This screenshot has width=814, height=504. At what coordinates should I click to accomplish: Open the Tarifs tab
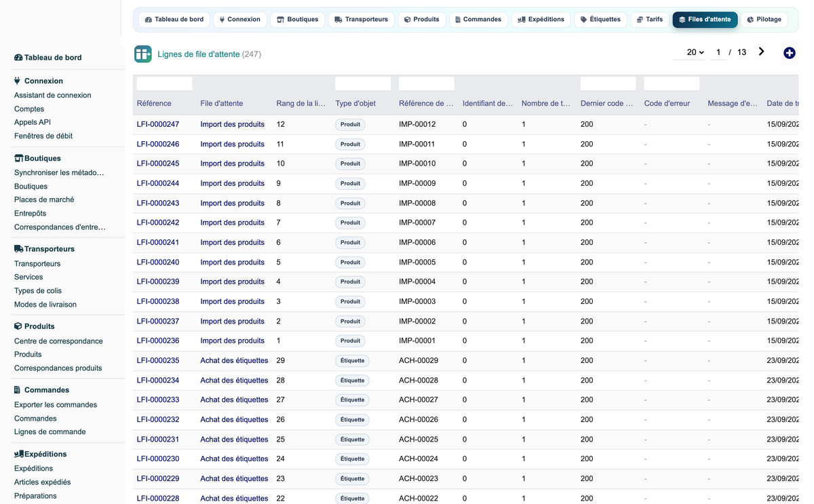[650, 20]
